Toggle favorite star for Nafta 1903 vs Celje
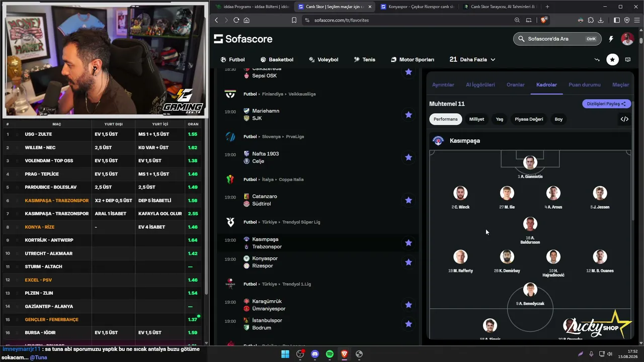Screen dimensions: 644x362 (x=409, y=157)
